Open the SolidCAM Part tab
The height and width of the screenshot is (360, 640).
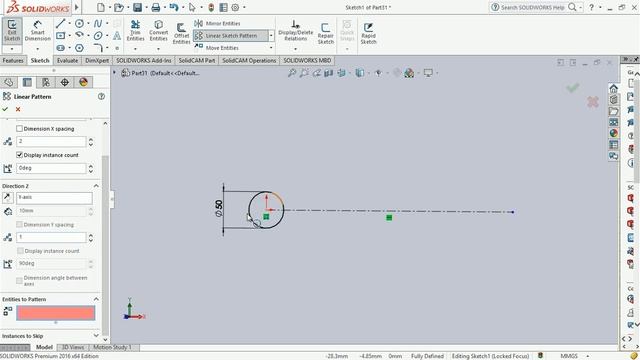197,60
